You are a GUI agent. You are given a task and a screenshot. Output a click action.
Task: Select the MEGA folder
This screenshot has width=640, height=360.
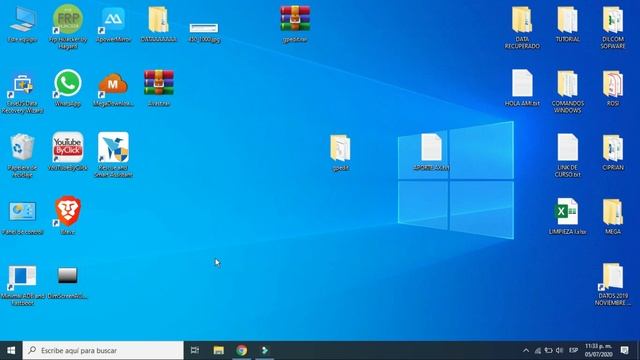click(613, 212)
